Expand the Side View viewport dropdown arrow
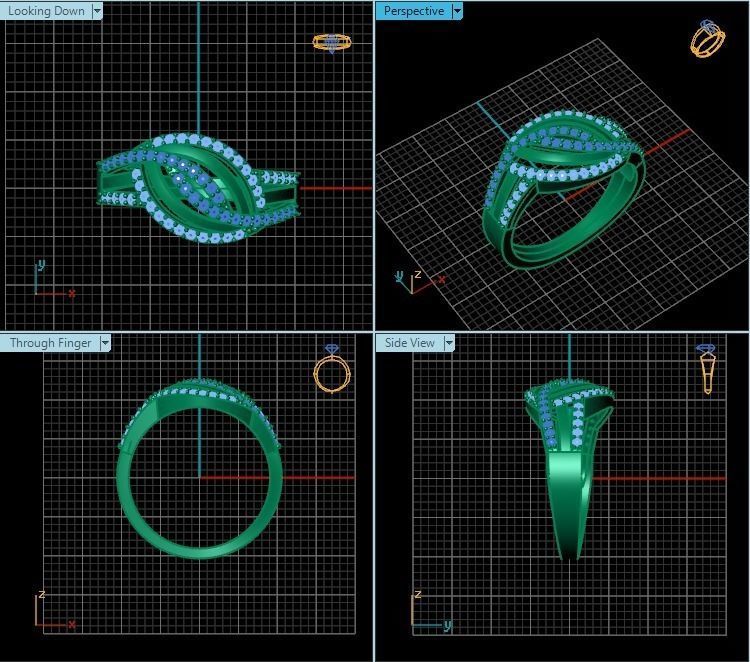This screenshot has width=750, height=662. point(449,343)
